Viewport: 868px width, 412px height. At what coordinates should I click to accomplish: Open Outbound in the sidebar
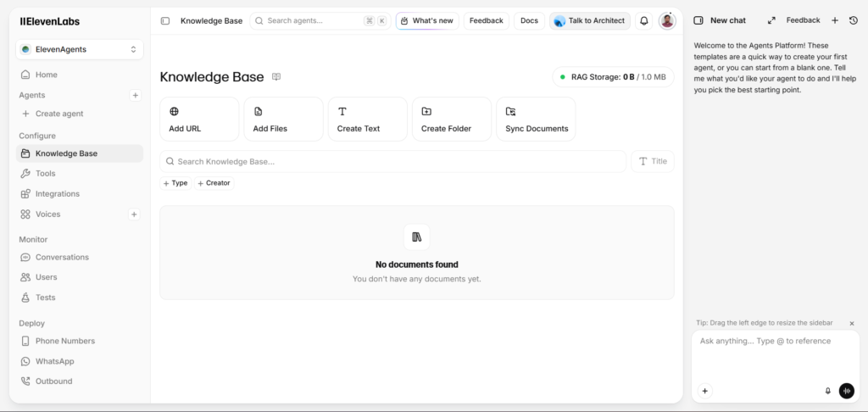(79, 381)
